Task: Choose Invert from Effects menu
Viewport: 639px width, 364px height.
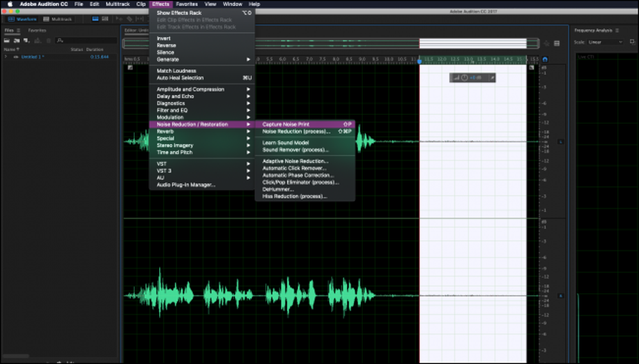Action: (202, 38)
